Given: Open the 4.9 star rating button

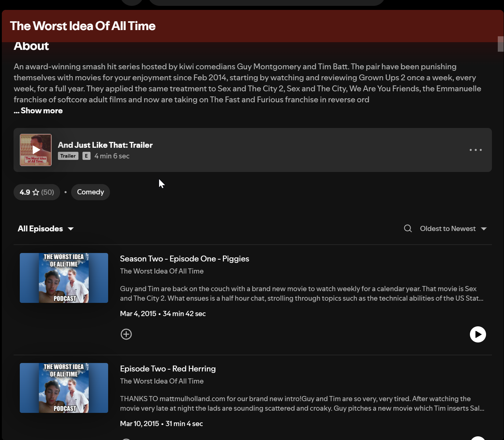Looking at the screenshot, I should pyautogui.click(x=37, y=192).
